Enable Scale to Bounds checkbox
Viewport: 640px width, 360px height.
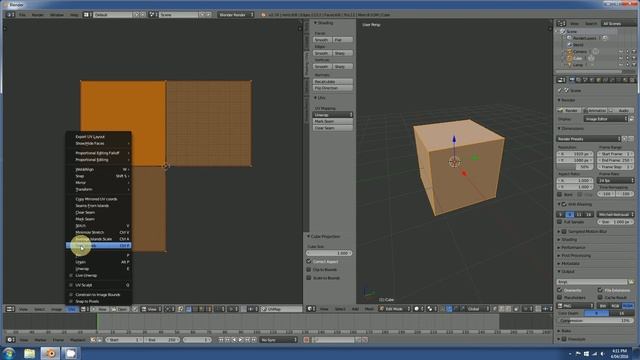pos(309,278)
